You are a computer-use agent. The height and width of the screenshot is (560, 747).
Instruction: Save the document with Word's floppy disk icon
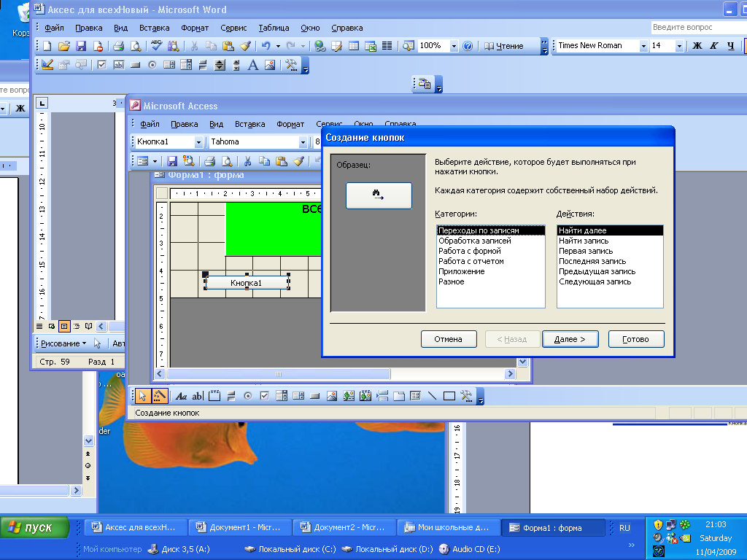pyautogui.click(x=81, y=46)
